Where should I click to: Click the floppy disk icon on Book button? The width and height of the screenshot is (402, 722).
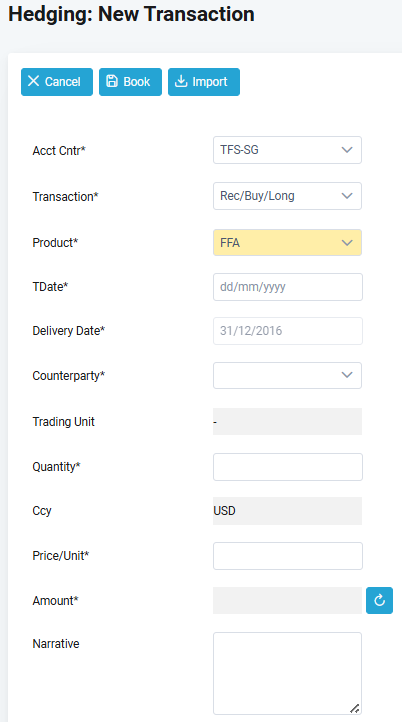point(112,82)
